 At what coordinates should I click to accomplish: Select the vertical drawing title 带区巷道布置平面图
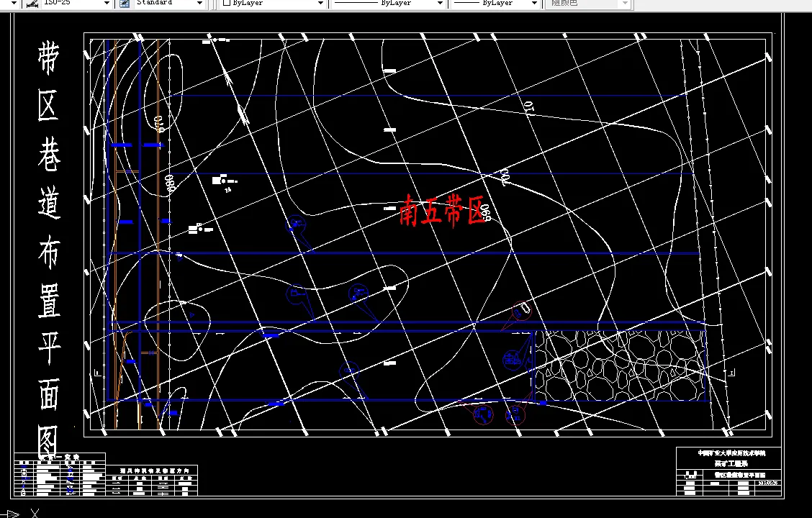click(49, 248)
